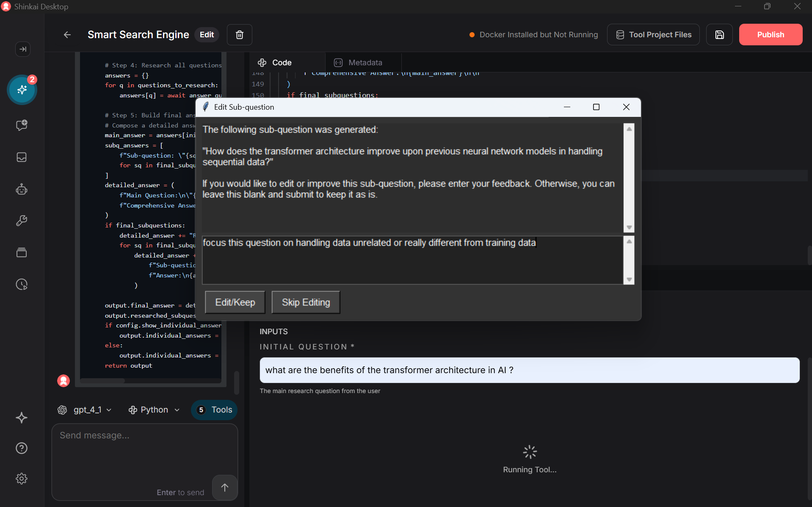Open the new chat sidebar icon
Image resolution: width=812 pixels, height=507 pixels.
click(22, 125)
